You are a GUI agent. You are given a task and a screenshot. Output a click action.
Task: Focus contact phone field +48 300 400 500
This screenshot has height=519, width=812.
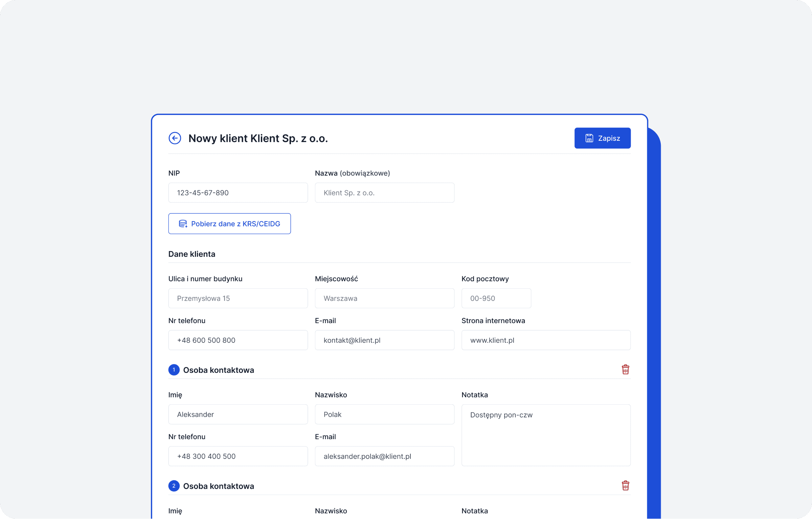tap(238, 456)
